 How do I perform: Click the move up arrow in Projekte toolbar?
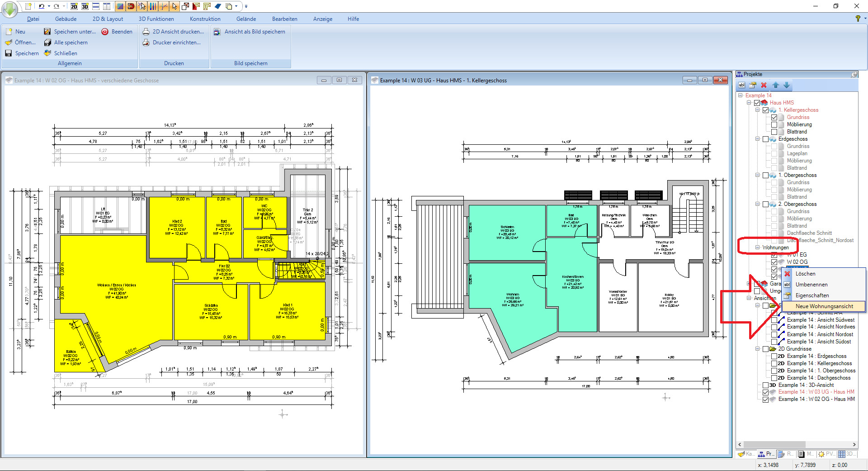click(x=776, y=85)
